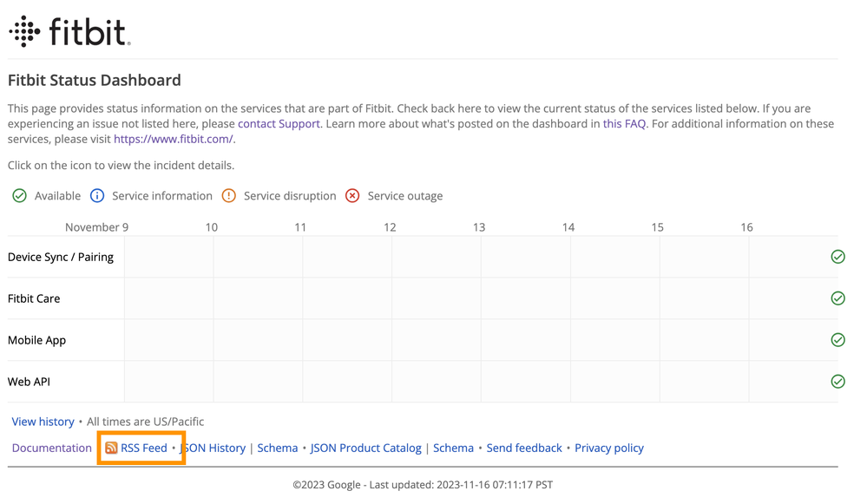Image resolution: width=867 pixels, height=504 pixels.
Task: Open View history link
Action: pos(43,422)
